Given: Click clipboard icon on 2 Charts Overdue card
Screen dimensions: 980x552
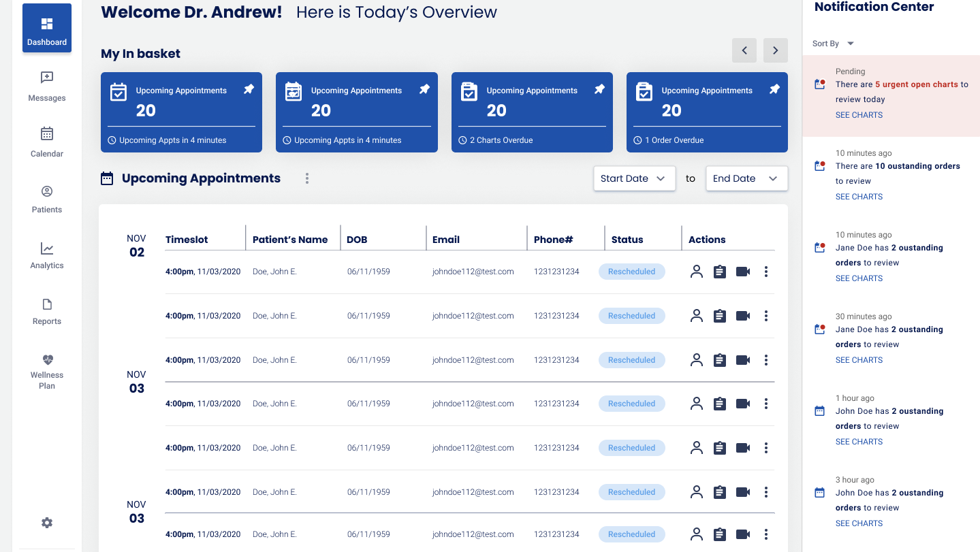Looking at the screenshot, I should coord(469,92).
